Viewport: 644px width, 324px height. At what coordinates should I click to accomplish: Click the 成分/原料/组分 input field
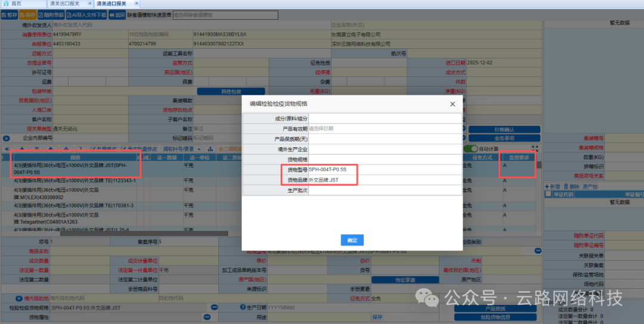(x=385, y=118)
